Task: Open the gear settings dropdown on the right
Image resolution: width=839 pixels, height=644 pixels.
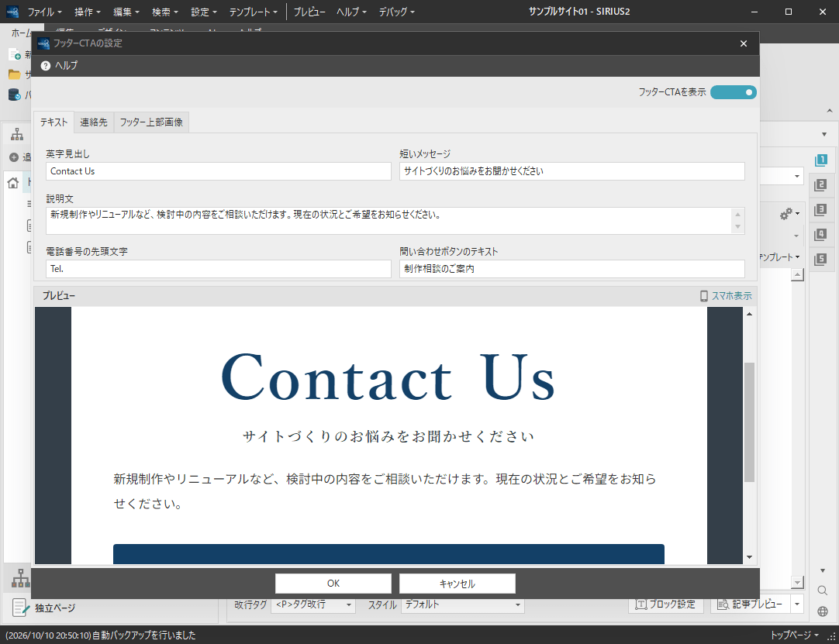Action: pyautogui.click(x=790, y=214)
